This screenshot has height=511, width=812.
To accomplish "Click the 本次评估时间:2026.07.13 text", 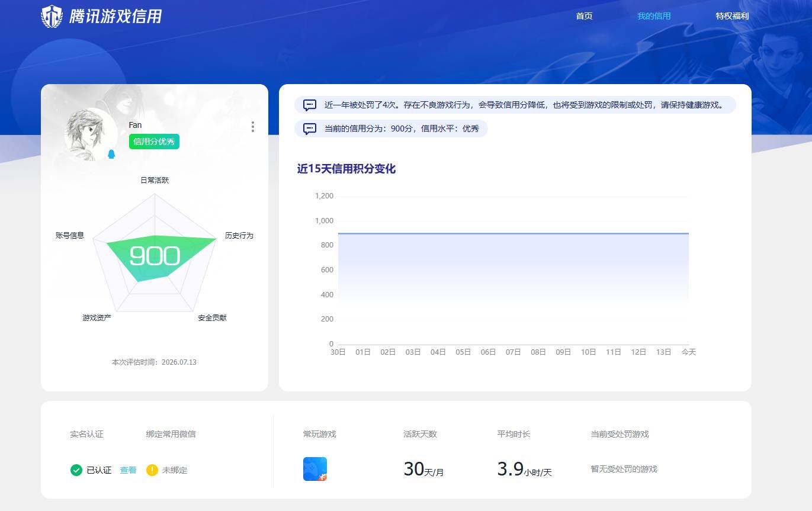I will coord(154,362).
